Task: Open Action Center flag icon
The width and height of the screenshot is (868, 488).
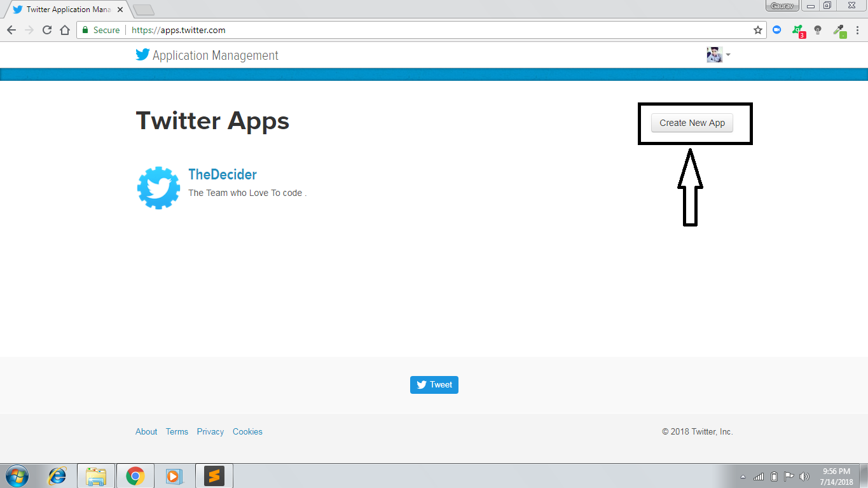Action: tap(789, 476)
